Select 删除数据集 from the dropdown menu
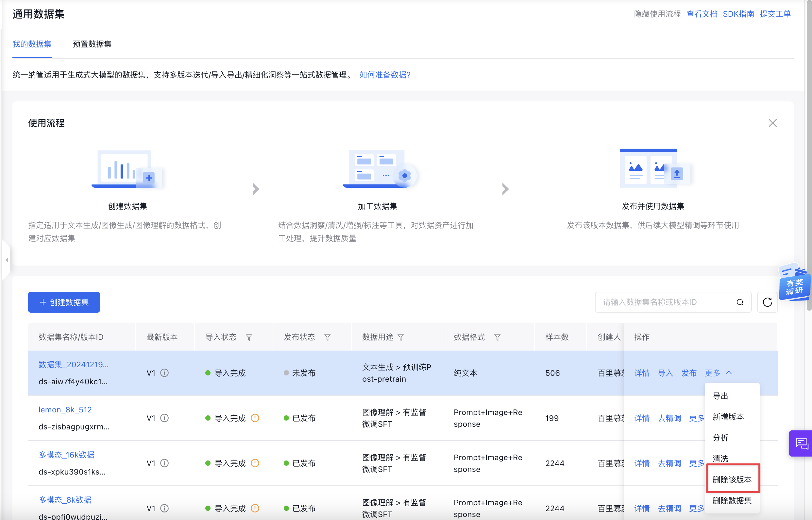812x520 pixels. coord(732,500)
